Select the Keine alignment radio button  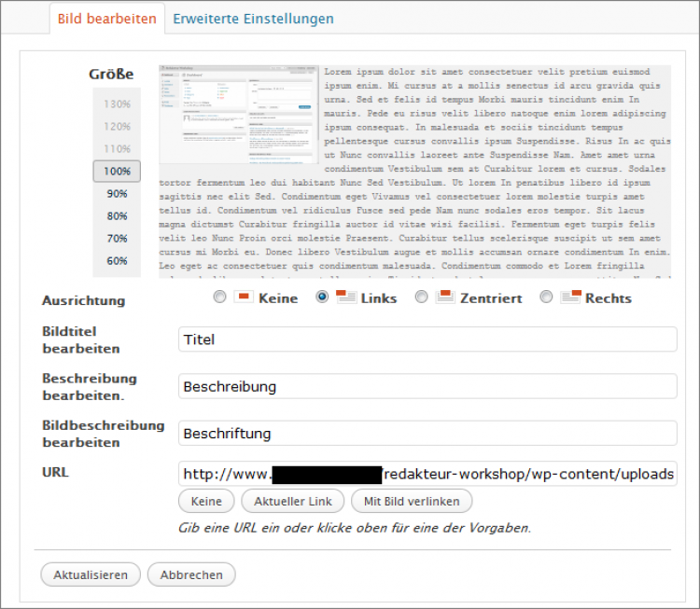click(x=219, y=298)
